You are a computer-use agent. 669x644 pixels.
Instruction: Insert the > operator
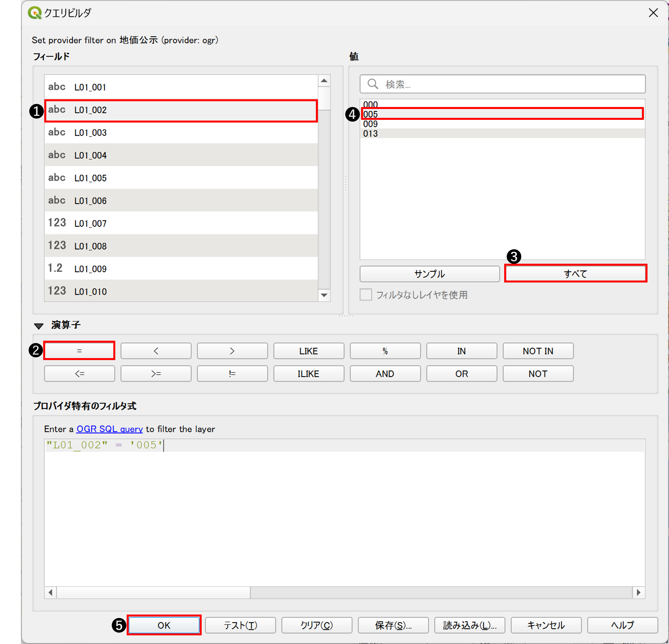232,351
